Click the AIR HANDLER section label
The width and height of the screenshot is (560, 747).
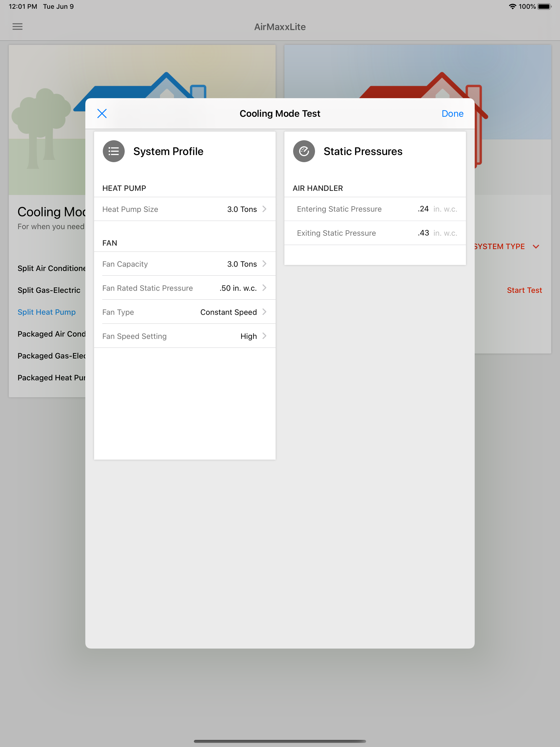point(317,188)
